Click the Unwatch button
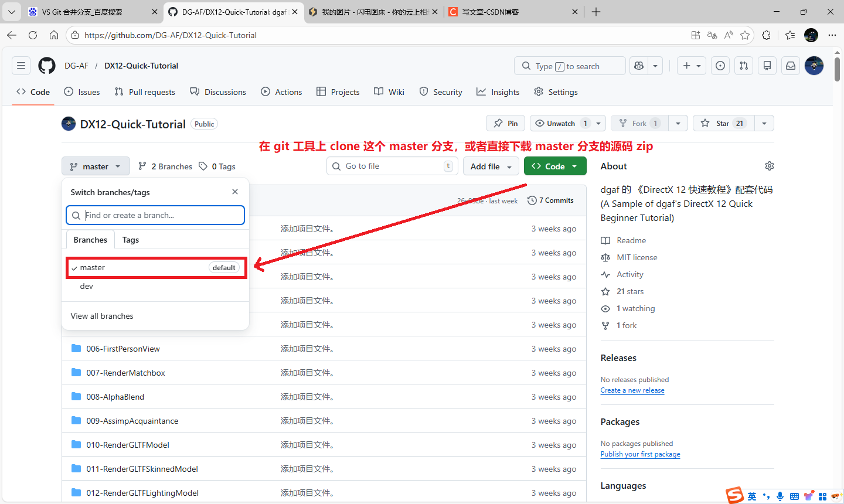The width and height of the screenshot is (844, 504). click(561, 123)
